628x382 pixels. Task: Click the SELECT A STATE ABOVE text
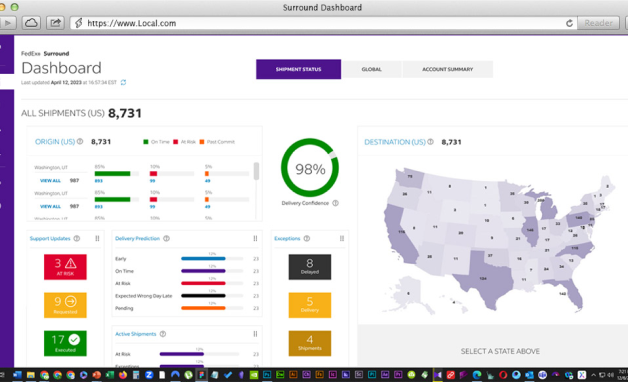(500, 351)
